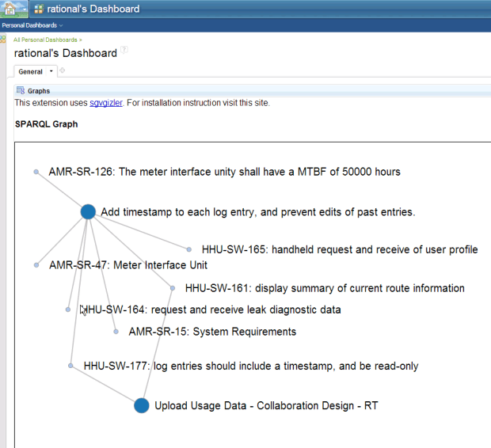Select the 'Upload Usage Data' blue node
Viewport: 491px width, 448px height.
(x=141, y=405)
